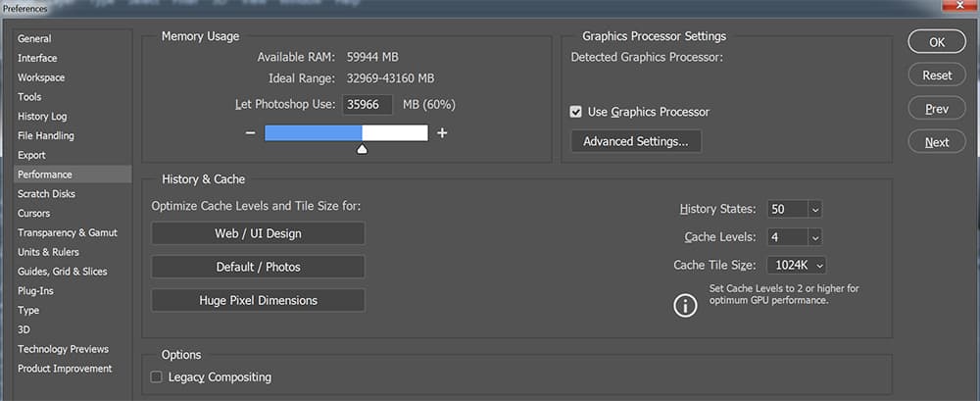980x401 pixels.
Task: Click the History States value field
Action: point(788,210)
